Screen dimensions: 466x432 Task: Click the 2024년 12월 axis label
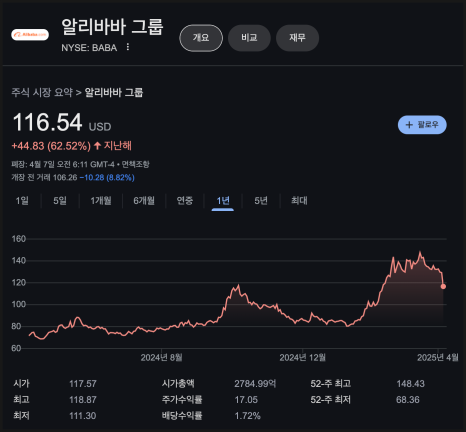[x=303, y=358]
